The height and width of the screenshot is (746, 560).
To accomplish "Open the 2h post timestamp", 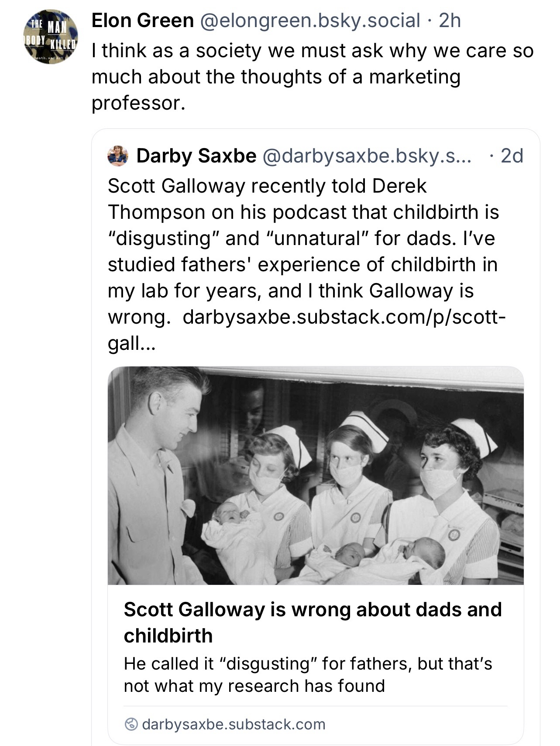I will tap(450, 21).
